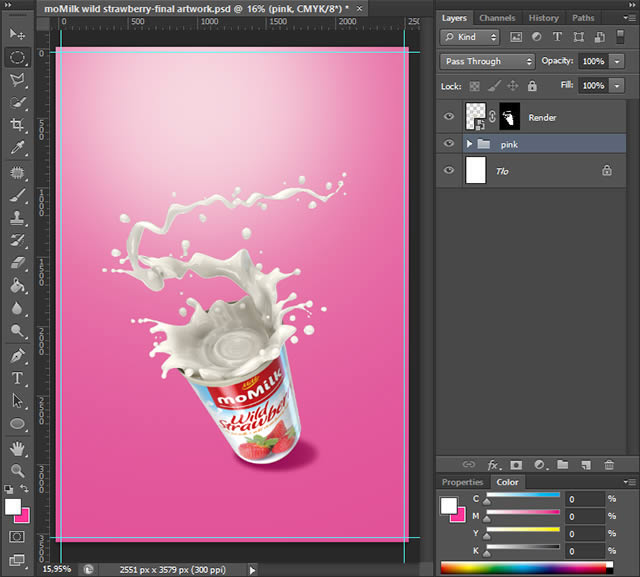Reset default foreground and background colors
Viewport: 640px width, 577px height.
tap(8, 488)
